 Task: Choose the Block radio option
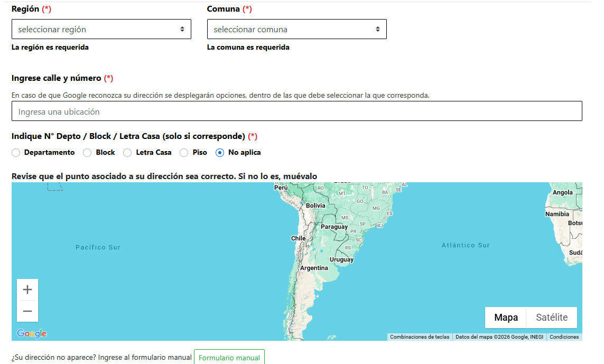[x=88, y=153]
